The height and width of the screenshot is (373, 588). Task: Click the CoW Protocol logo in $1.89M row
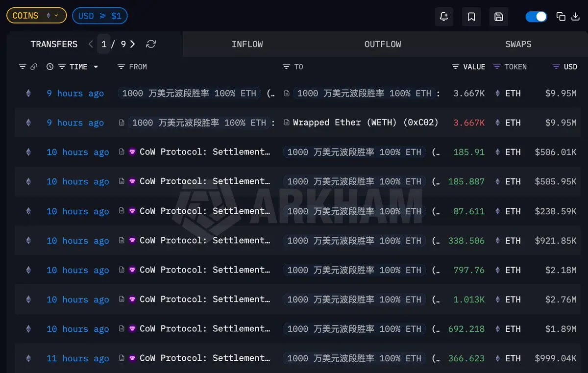coord(132,328)
